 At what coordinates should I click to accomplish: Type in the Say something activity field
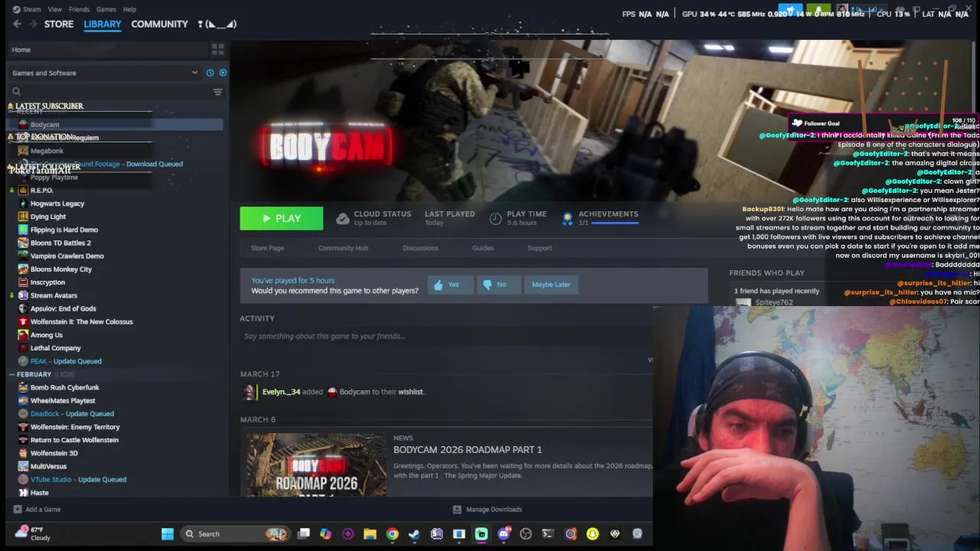(x=444, y=336)
